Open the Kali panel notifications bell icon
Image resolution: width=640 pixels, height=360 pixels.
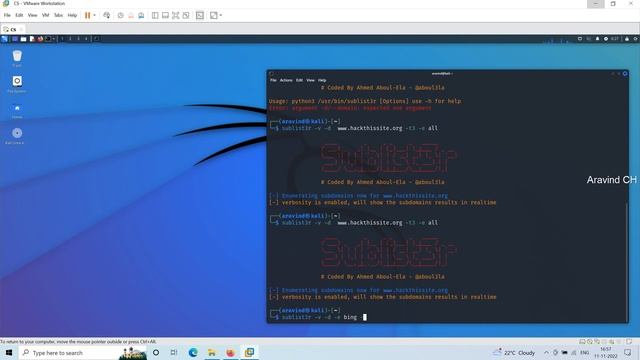[x=597, y=39]
